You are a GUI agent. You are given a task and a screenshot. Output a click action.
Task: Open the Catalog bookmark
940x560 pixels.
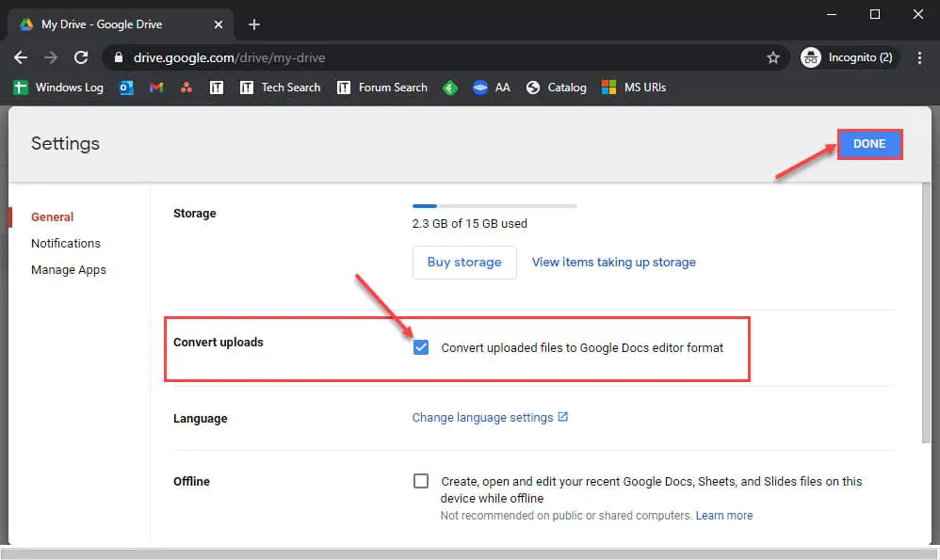tap(556, 88)
